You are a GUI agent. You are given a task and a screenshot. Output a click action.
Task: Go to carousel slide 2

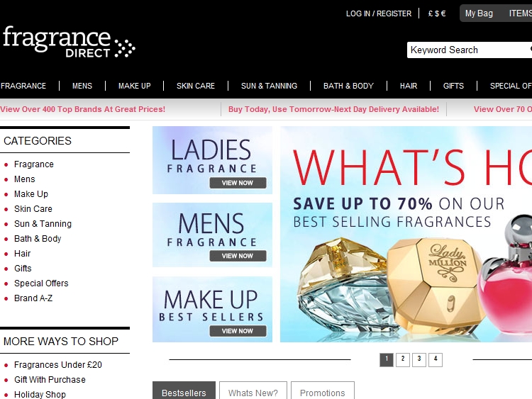[x=403, y=360]
